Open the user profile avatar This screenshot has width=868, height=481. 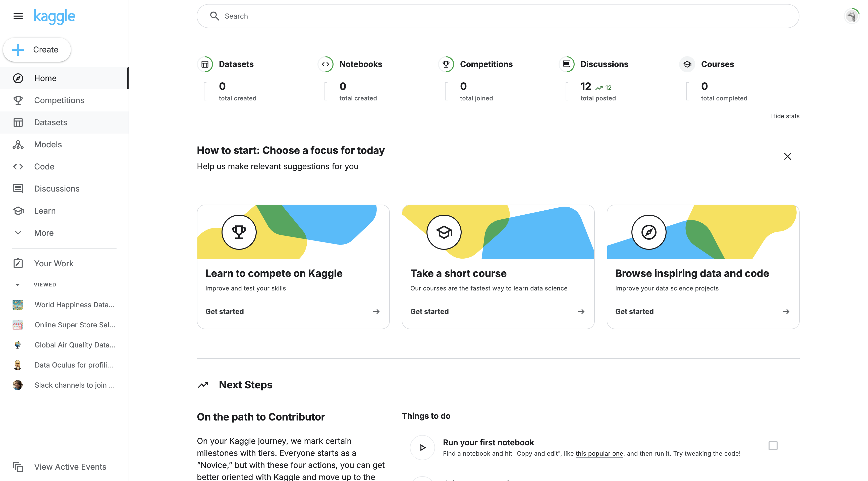(852, 16)
